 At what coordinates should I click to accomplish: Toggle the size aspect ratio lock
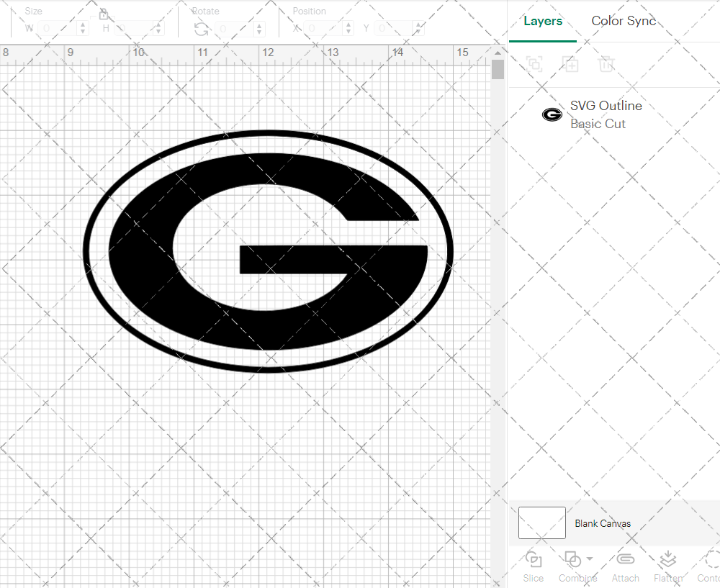[x=104, y=14]
